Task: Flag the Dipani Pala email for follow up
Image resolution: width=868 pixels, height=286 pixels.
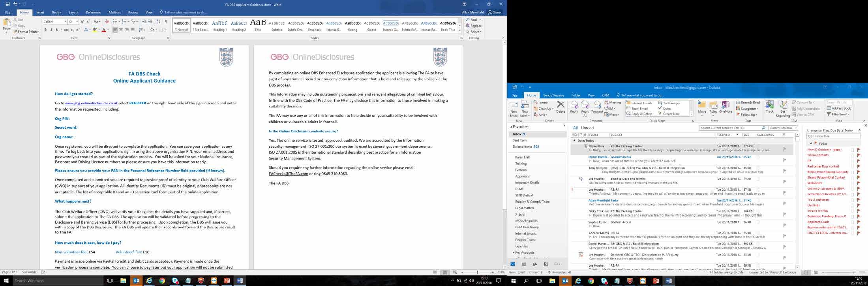Action: 785,149
